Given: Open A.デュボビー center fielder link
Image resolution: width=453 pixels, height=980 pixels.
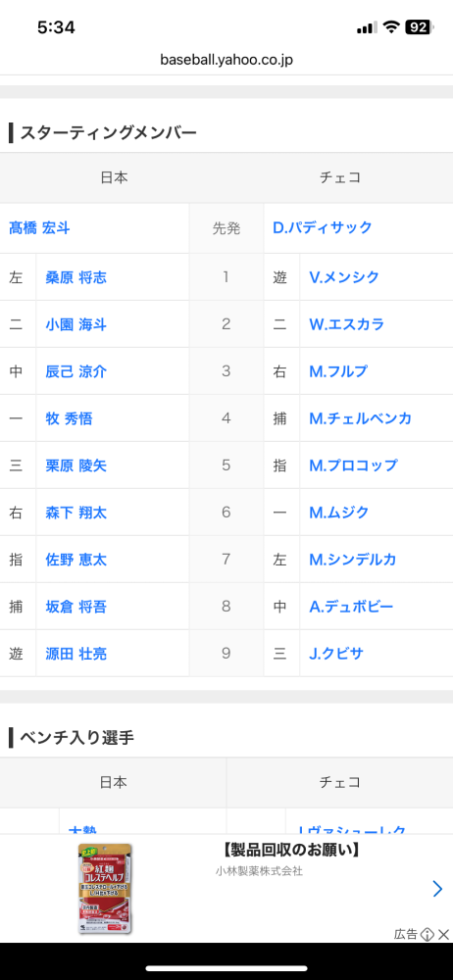Looking at the screenshot, I should point(351,607).
